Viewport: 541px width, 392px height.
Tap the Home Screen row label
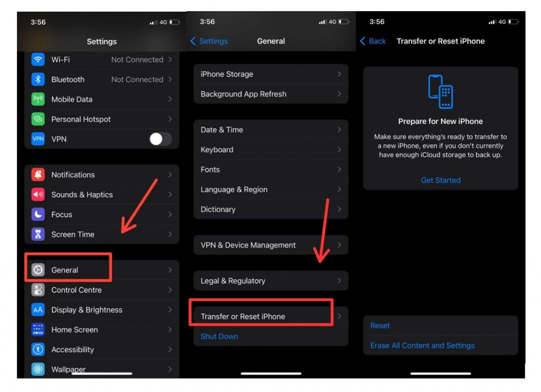click(74, 330)
